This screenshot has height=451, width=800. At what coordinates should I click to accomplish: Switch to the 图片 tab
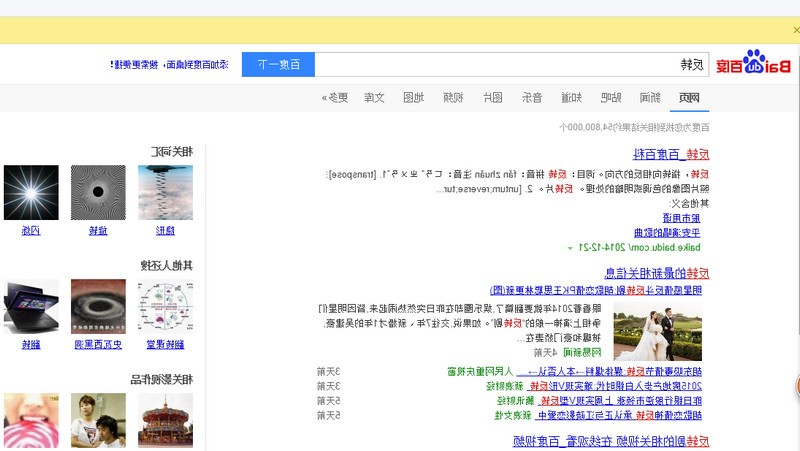pyautogui.click(x=493, y=97)
